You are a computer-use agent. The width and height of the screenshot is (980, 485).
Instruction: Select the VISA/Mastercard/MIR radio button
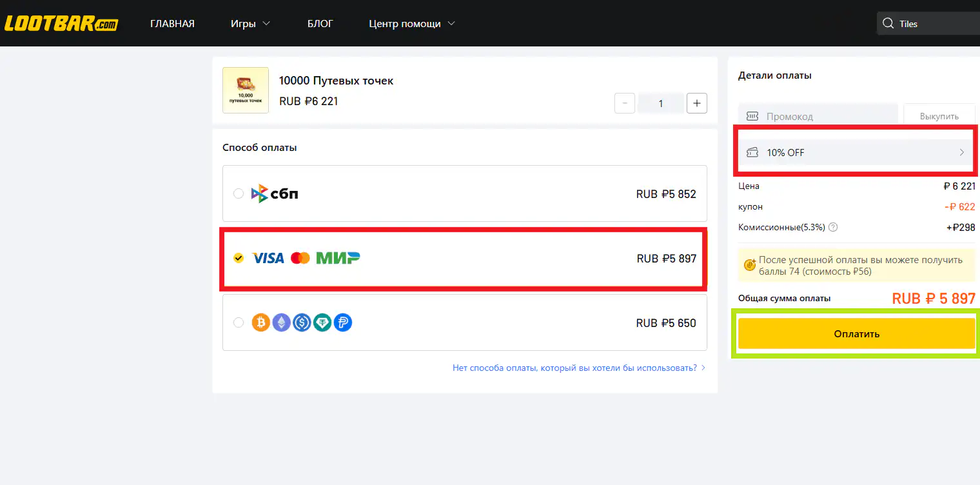click(x=239, y=258)
